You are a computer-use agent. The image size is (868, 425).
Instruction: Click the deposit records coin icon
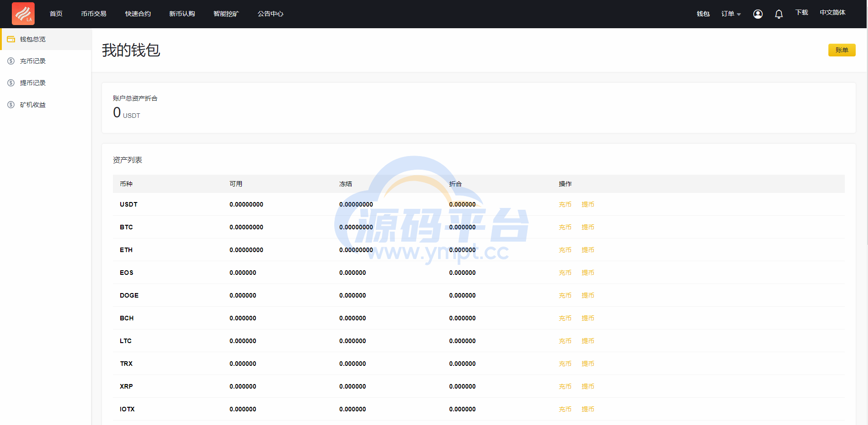(11, 61)
